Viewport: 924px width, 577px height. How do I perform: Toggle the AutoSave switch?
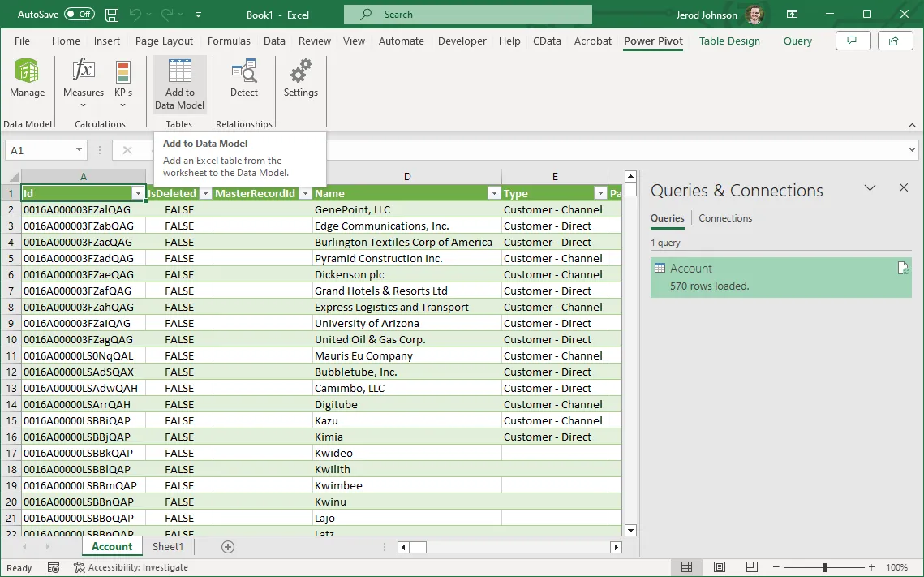click(x=79, y=15)
